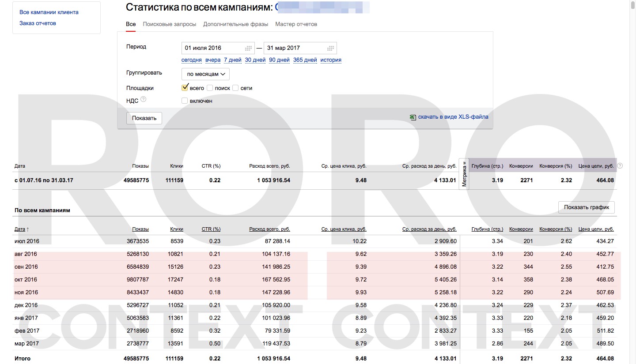Open the Мастер отчетов tab
The image size is (636, 364).
(296, 24)
